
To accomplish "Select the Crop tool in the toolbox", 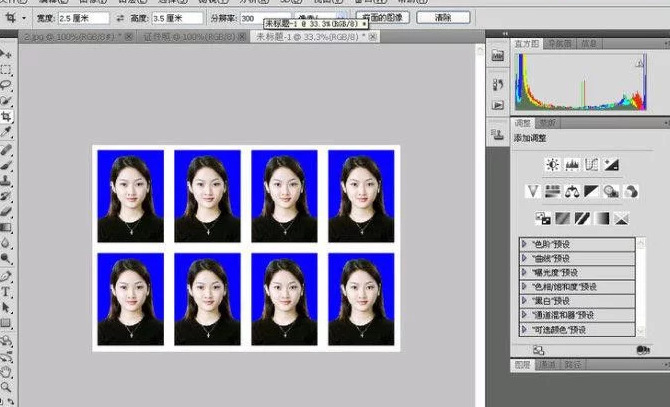I will tap(6, 116).
